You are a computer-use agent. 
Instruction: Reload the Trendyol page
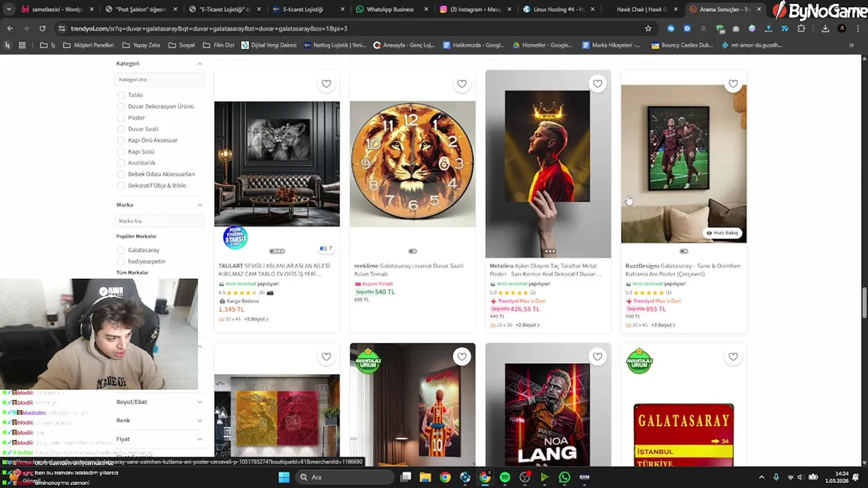(42, 28)
